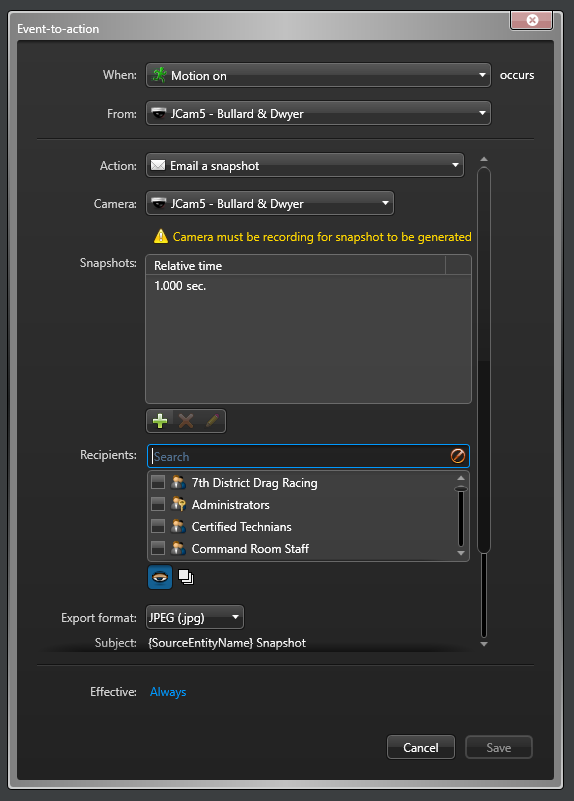
Task: Click the delete snapshot X icon
Action: [x=186, y=421]
